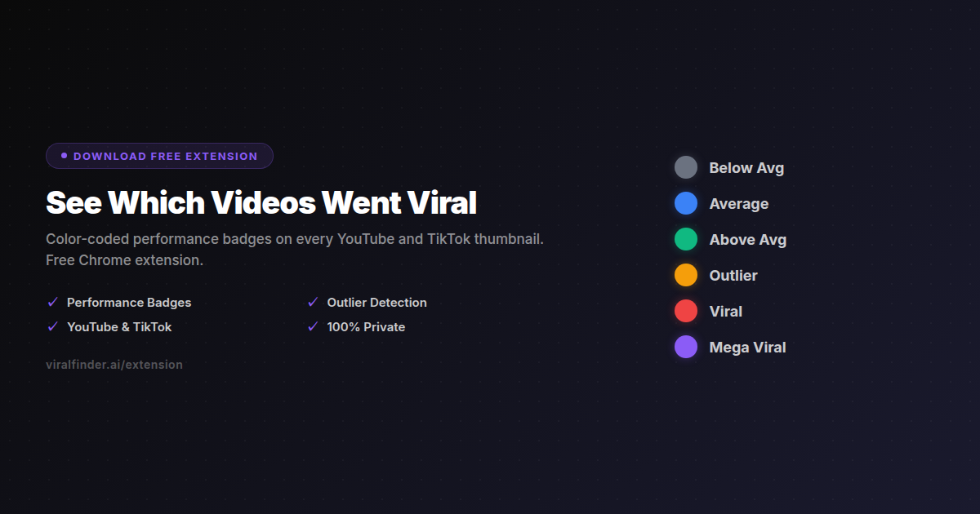The image size is (980, 514).
Task: Click the orange Outlier color swatch
Action: tap(686, 275)
